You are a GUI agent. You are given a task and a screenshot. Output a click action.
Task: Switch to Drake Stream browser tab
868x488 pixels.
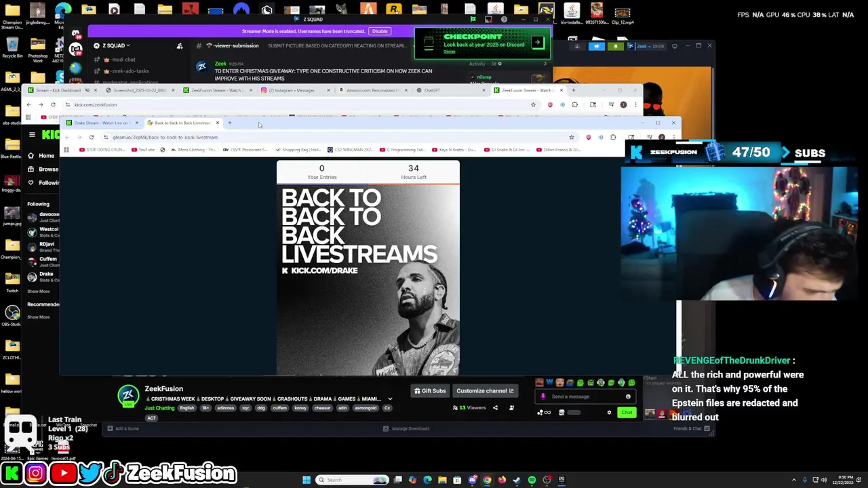click(x=101, y=123)
